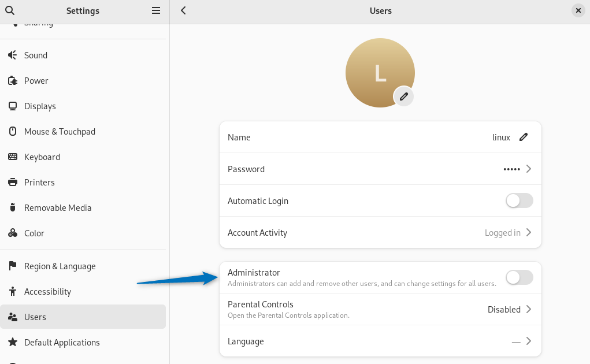Open the Power section icon
This screenshot has height=364, width=590.
point(12,80)
